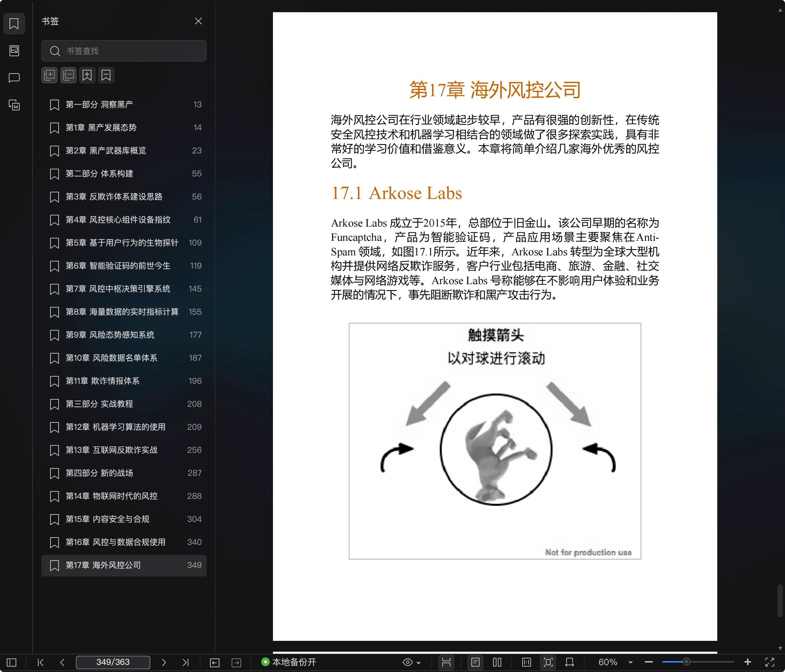Go to the previous page
This screenshot has width=785, height=672.
pos(62,662)
